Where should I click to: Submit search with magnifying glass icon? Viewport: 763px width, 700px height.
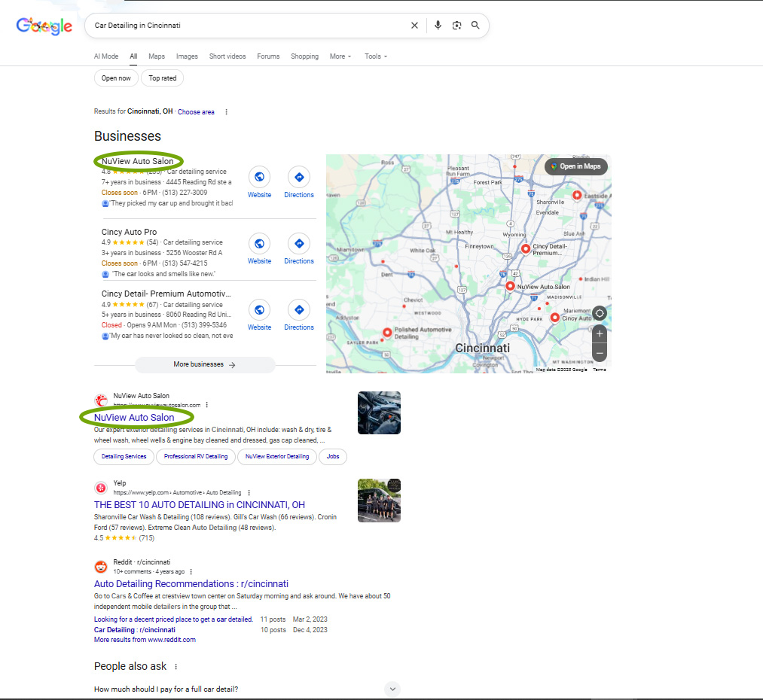pyautogui.click(x=475, y=26)
